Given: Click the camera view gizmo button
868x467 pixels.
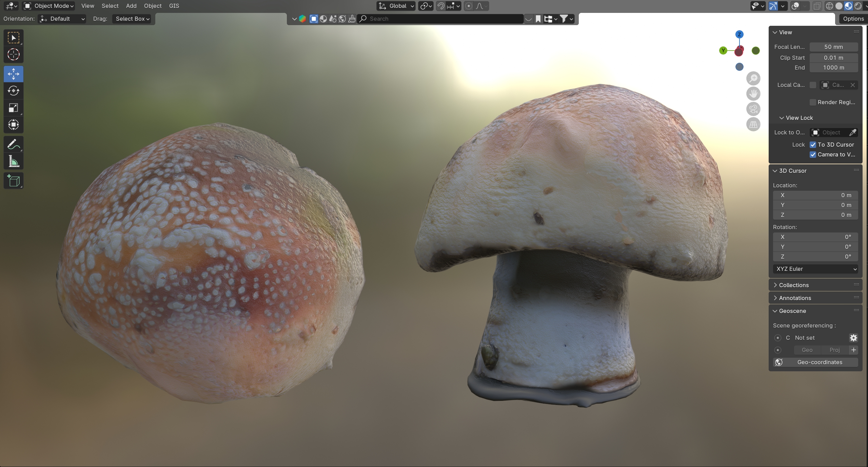Looking at the screenshot, I should click(753, 109).
